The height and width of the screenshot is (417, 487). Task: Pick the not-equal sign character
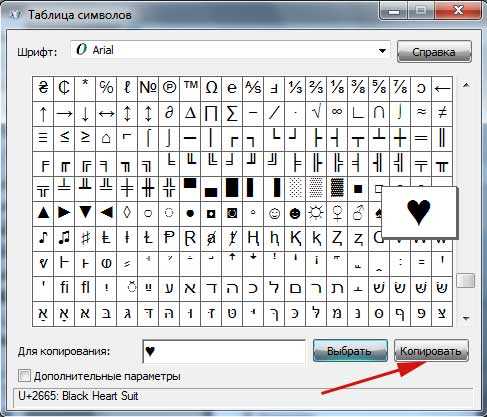point(442,114)
